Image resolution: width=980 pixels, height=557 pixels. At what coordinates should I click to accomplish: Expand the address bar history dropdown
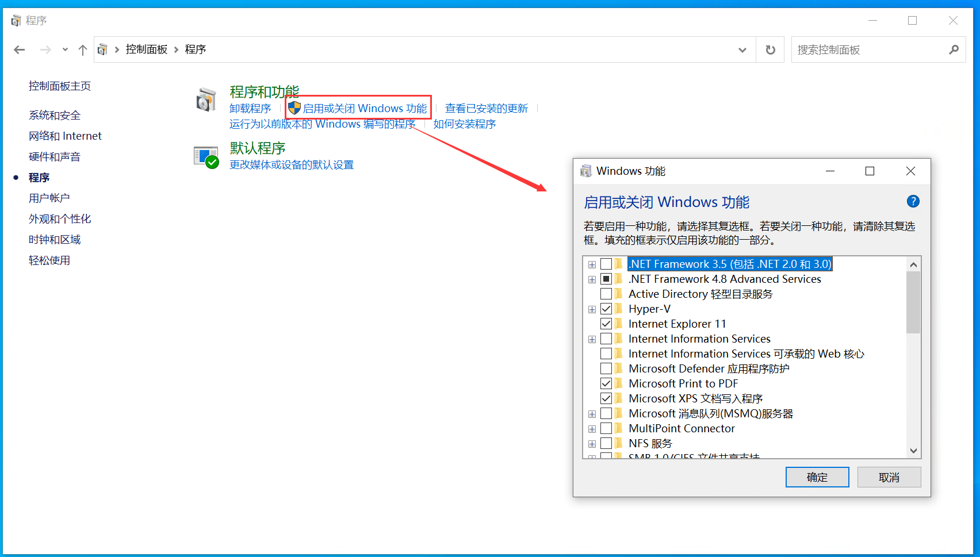coord(742,50)
